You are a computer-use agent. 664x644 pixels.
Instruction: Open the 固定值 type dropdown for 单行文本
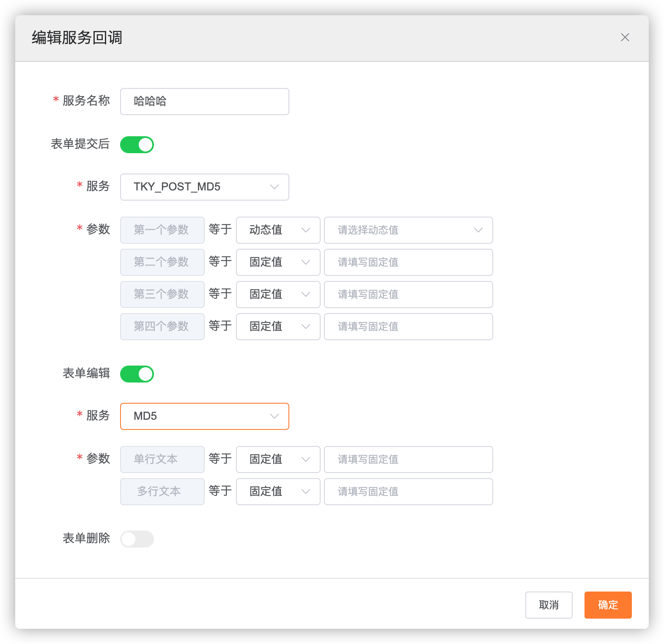278,460
